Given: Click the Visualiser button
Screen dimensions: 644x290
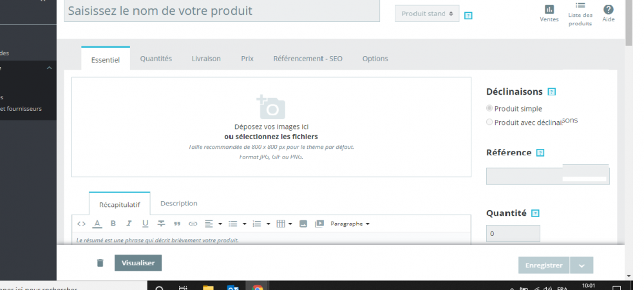Looking at the screenshot, I should [x=138, y=263].
